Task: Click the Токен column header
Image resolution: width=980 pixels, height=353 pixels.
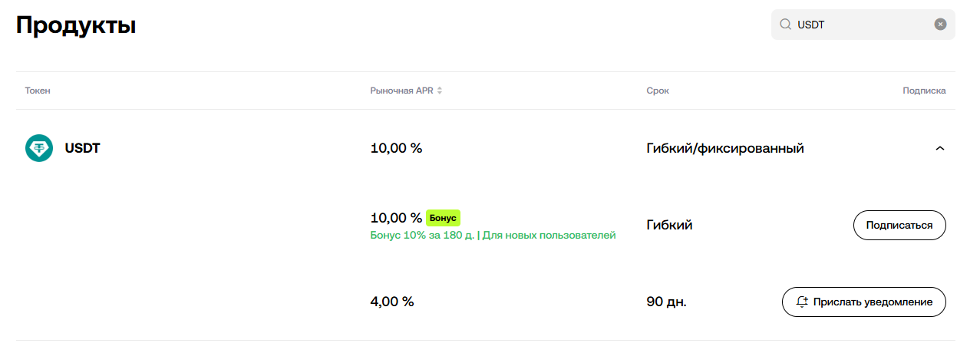Action: click(38, 91)
